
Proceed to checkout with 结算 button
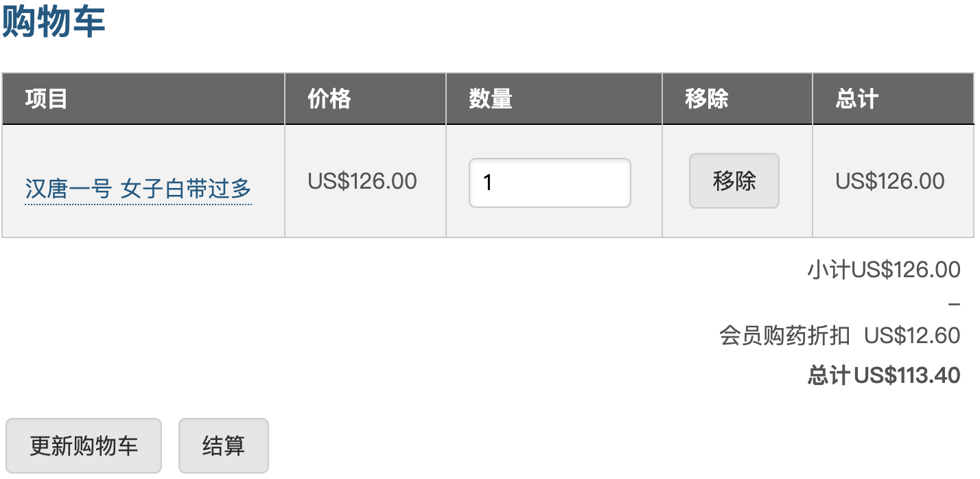(x=223, y=446)
